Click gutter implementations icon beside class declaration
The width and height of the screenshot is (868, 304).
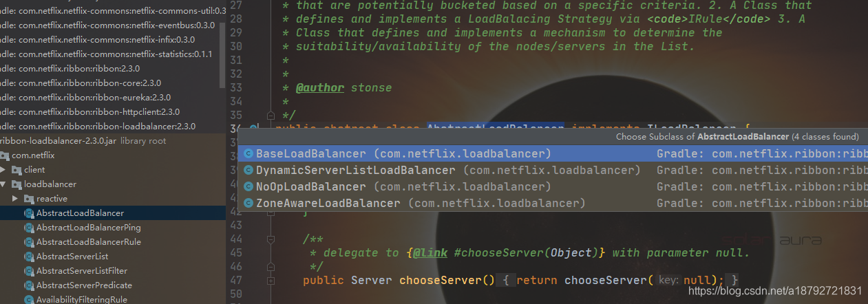tap(253, 129)
